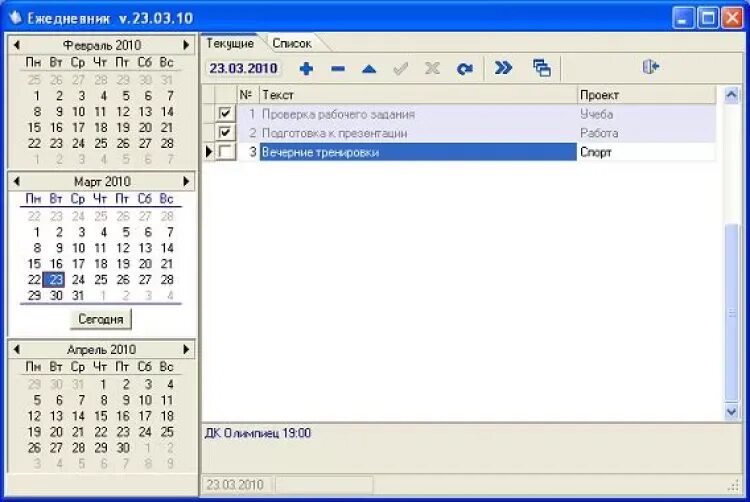Sort by the Текст column header
Viewport: 750px width, 502px height.
pyautogui.click(x=419, y=95)
